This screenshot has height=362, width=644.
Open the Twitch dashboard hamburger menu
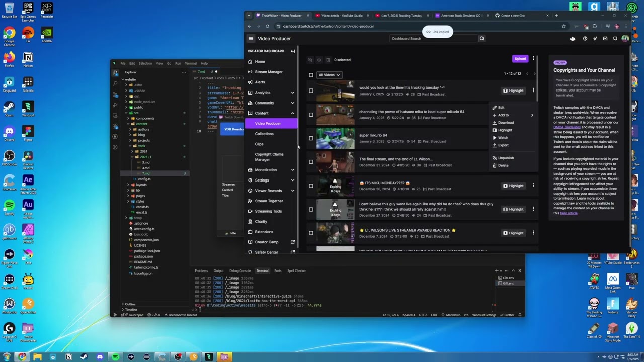[x=251, y=39]
